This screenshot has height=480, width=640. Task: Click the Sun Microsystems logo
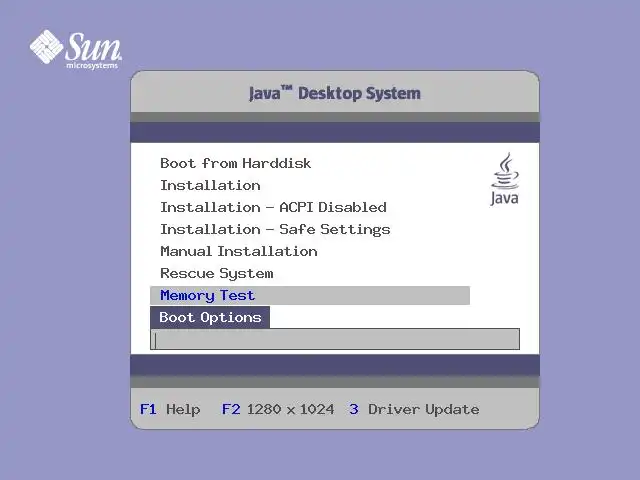[x=76, y=50]
